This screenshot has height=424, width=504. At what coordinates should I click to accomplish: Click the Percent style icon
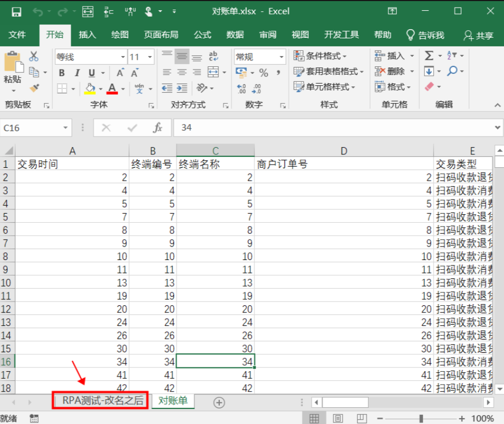pos(264,73)
